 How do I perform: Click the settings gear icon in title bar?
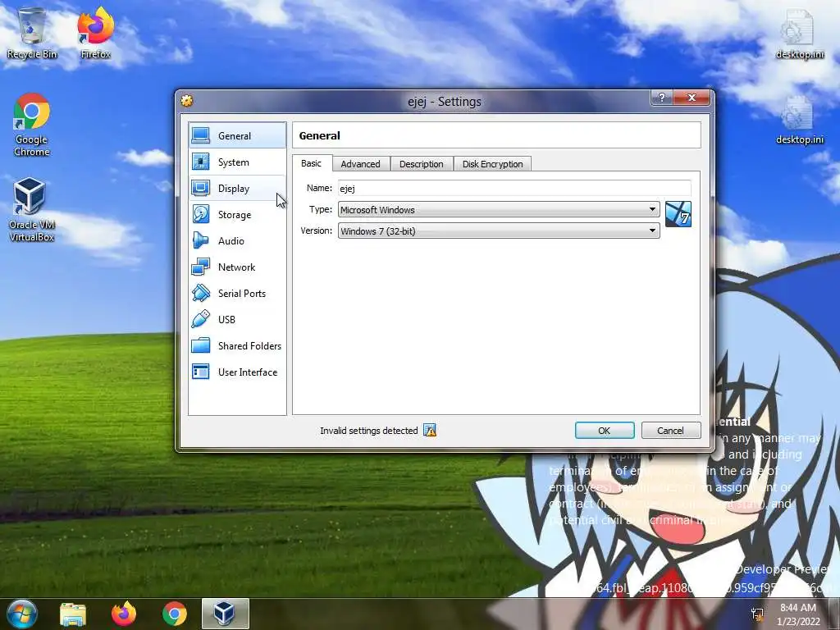[x=187, y=101]
